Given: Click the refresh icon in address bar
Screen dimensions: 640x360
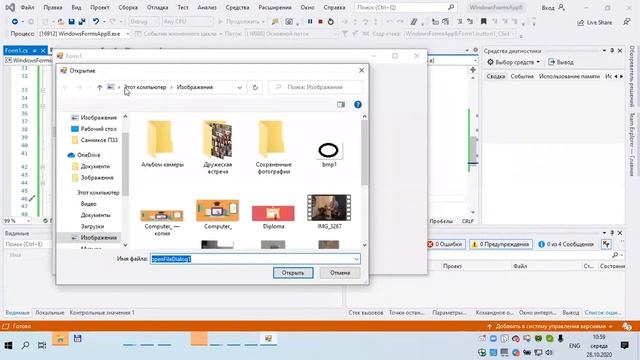Looking at the screenshot, I should click(255, 87).
